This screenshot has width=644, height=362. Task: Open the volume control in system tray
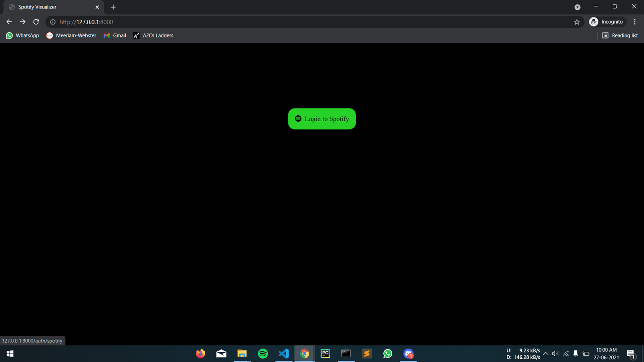[555, 354]
